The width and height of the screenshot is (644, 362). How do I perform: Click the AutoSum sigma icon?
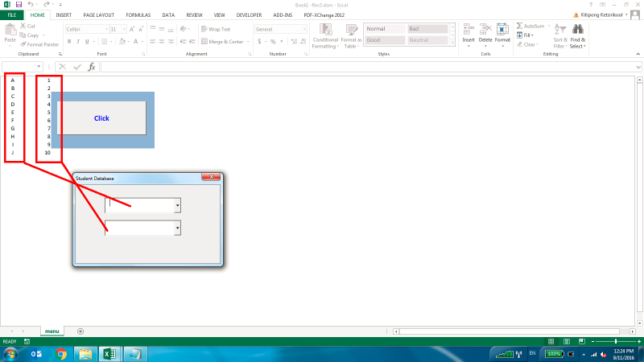pos(520,26)
